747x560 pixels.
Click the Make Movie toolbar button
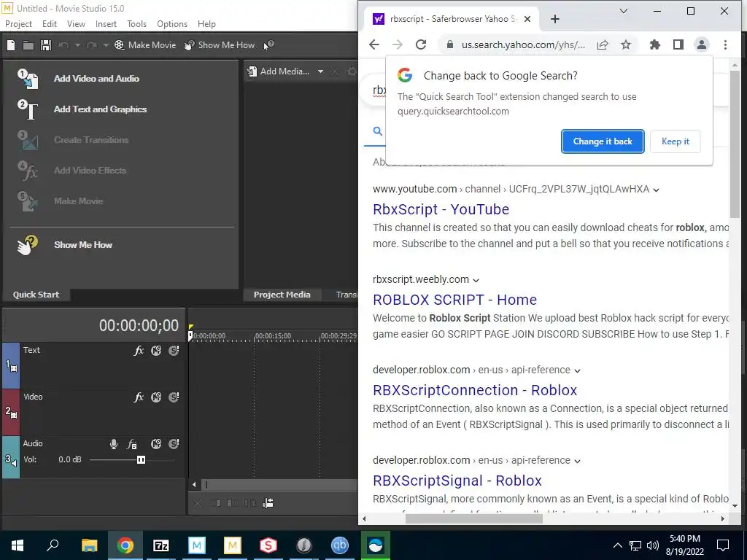pyautogui.click(x=145, y=45)
